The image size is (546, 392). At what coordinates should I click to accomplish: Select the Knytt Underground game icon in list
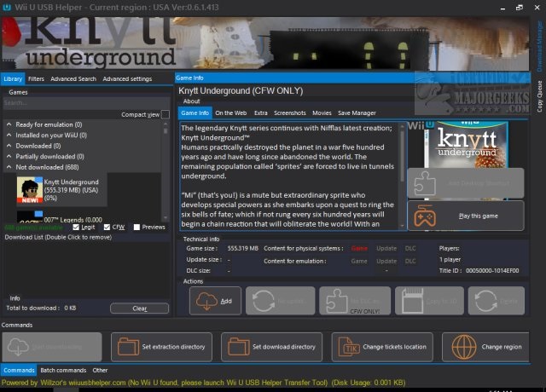click(29, 188)
